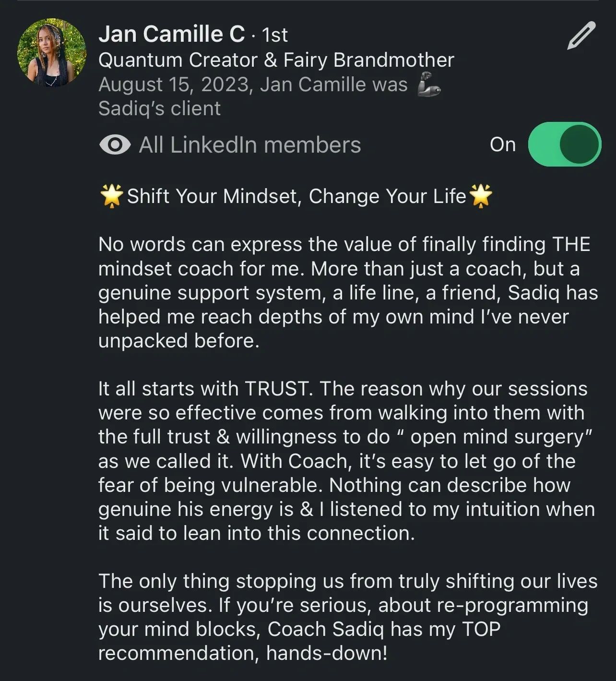Click the star emoji after "Change Your Life"
Screen dimensions: 616x681
[480, 196]
